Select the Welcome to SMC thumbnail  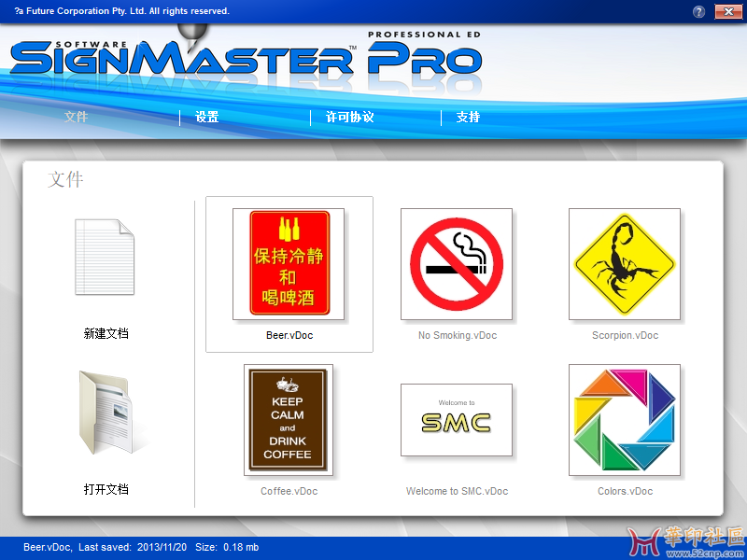pyautogui.click(x=457, y=420)
